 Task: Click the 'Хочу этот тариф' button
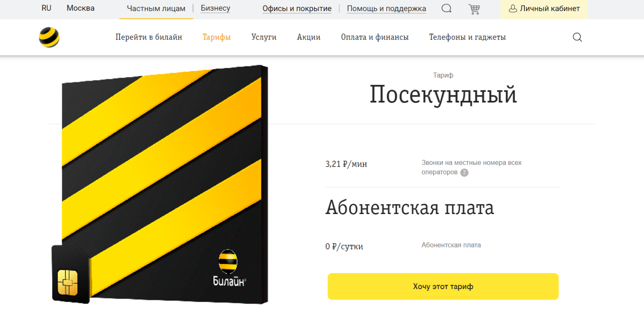443,286
